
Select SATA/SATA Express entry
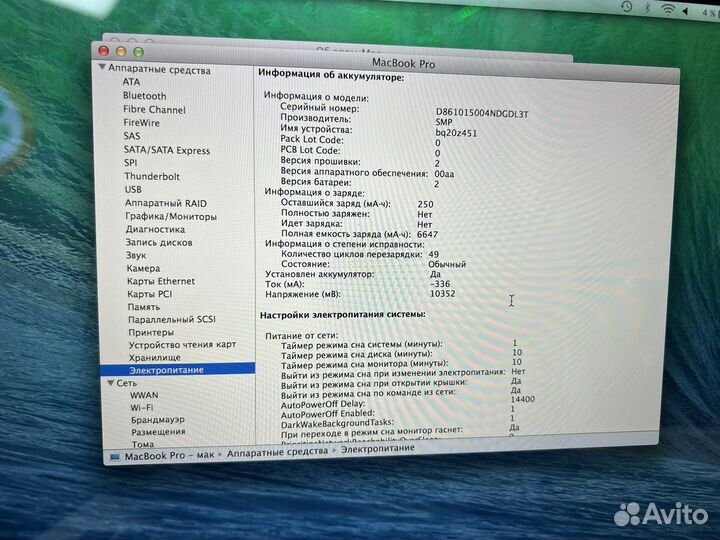pyautogui.click(x=167, y=150)
